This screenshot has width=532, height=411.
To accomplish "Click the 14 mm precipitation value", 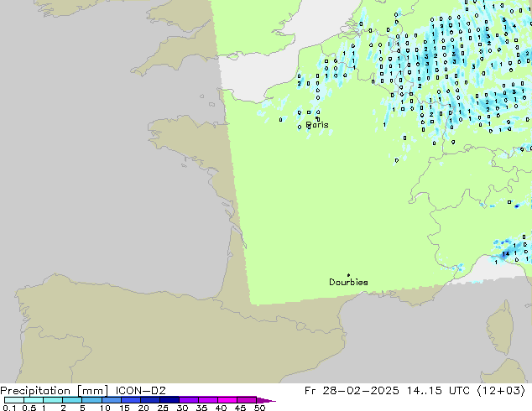I will 505,253.
